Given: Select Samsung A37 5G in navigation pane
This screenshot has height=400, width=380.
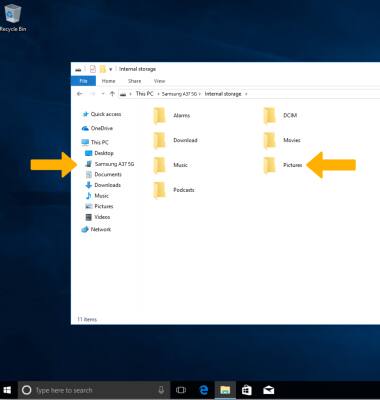Looking at the screenshot, I should 110,164.
